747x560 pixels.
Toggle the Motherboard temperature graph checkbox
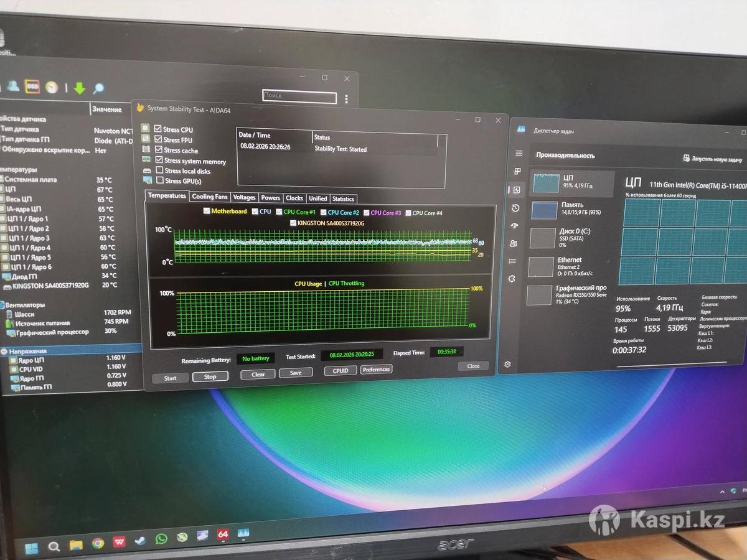[x=207, y=211]
